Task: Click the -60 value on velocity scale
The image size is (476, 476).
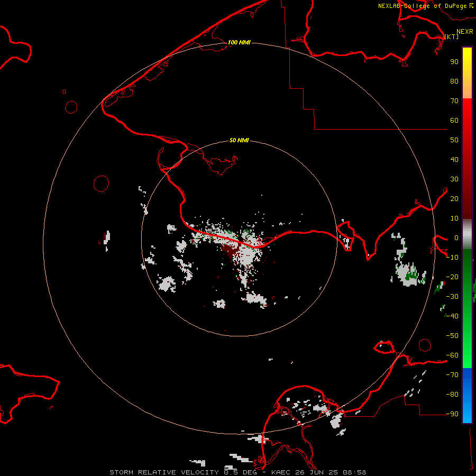Action: [x=452, y=355]
